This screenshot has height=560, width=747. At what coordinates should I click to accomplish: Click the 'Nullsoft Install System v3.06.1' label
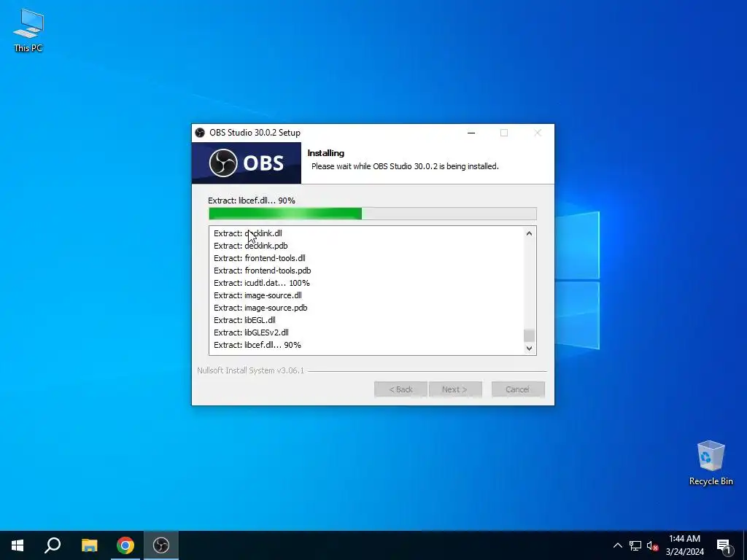point(251,370)
